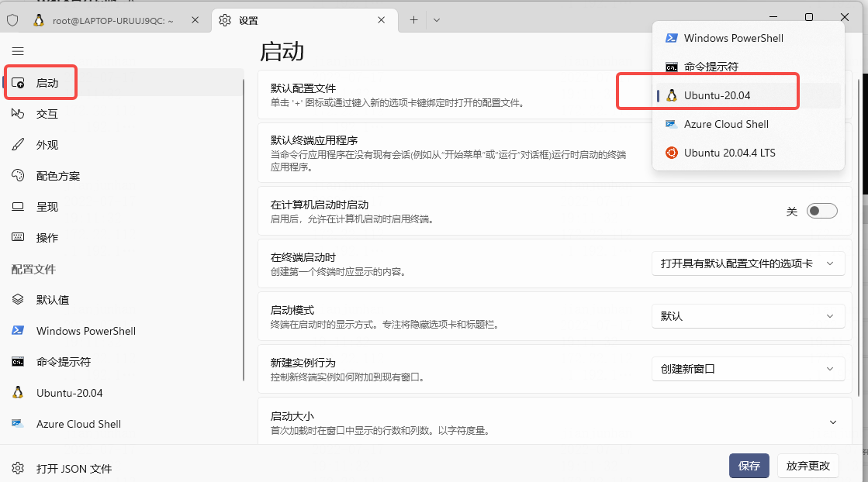Select the 启动 startup icon in sidebar
868x482 pixels.
[x=18, y=83]
